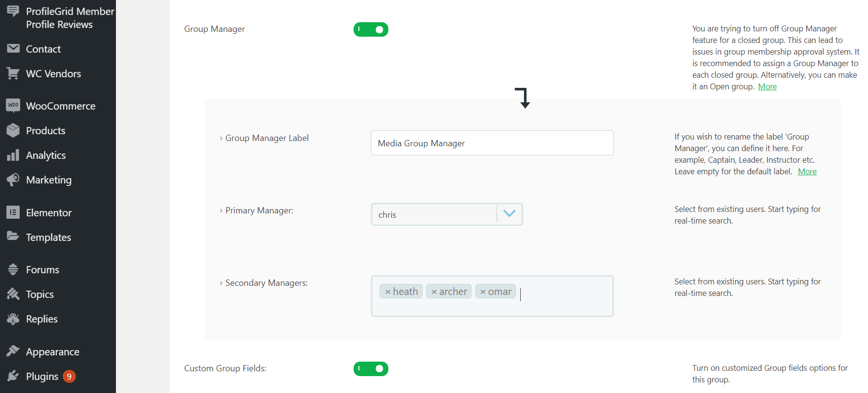Click the Custom Group Fields setting label
This screenshot has width=868, height=393.
225,368
